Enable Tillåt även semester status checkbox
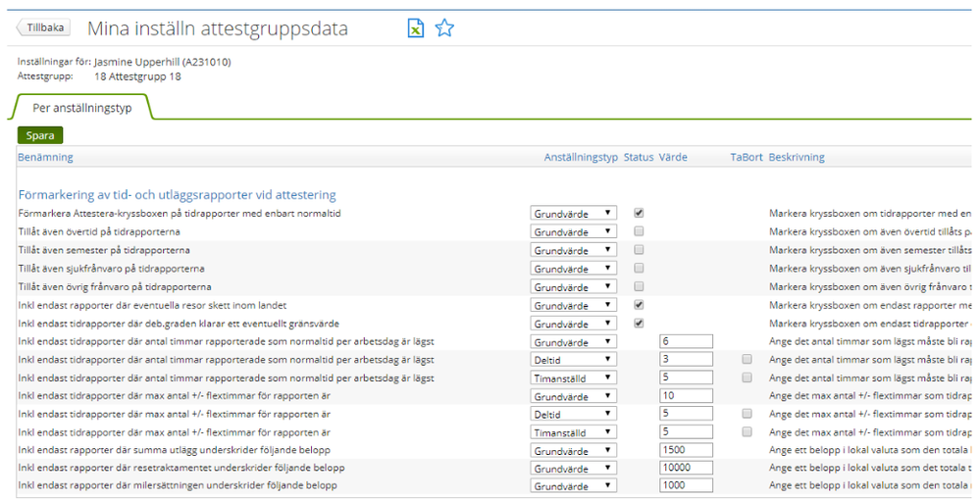Screen dimensions: 980x502 tap(639, 250)
